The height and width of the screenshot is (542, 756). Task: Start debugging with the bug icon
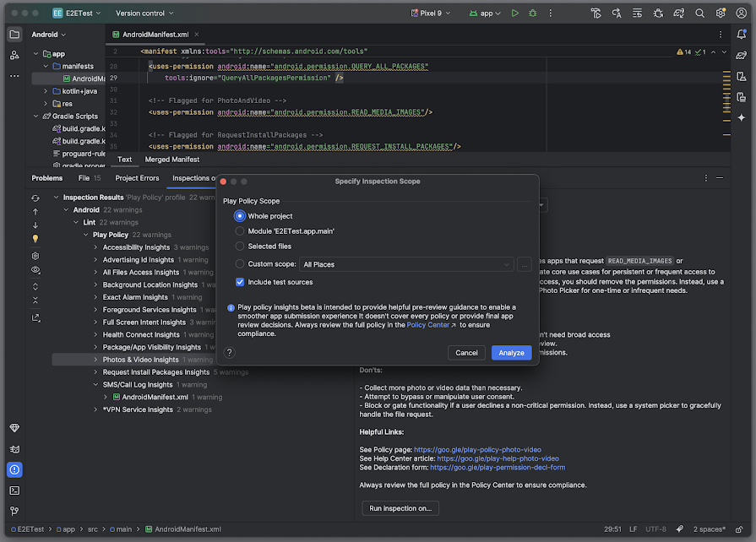tap(533, 14)
